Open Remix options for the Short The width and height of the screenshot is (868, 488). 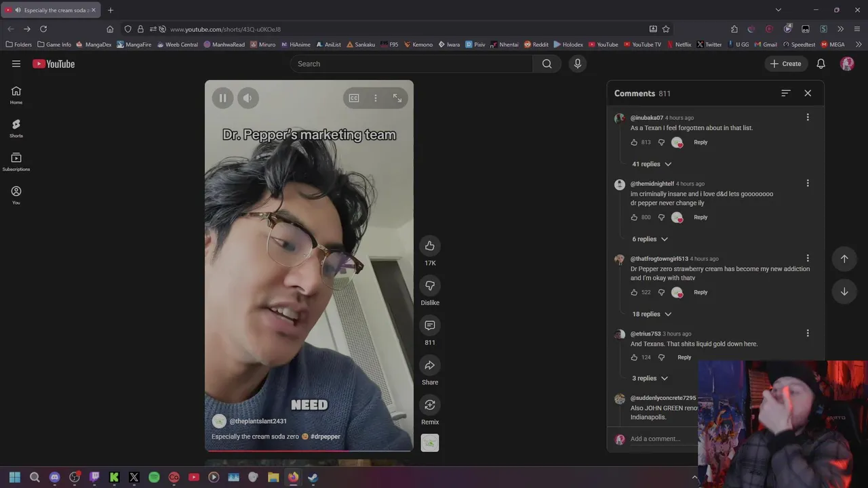430,405
